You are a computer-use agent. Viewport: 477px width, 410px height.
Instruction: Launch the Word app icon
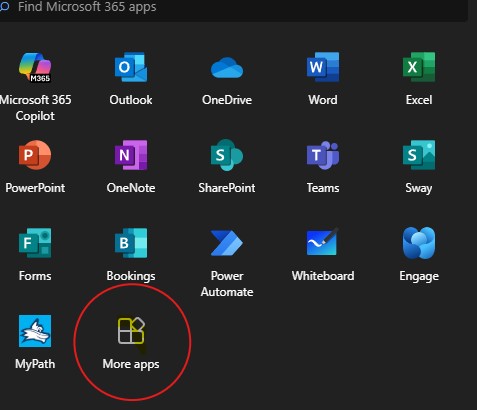click(x=323, y=67)
